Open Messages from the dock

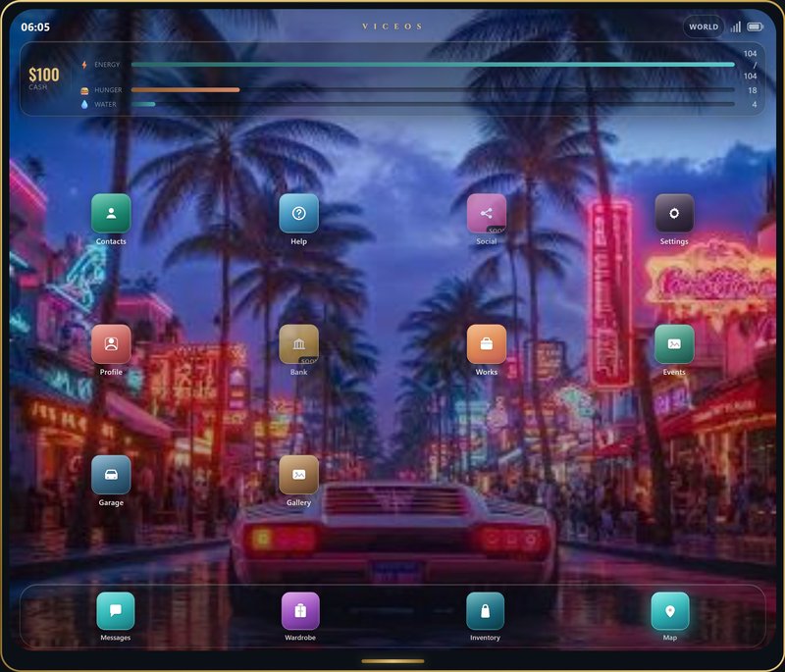pyautogui.click(x=116, y=611)
